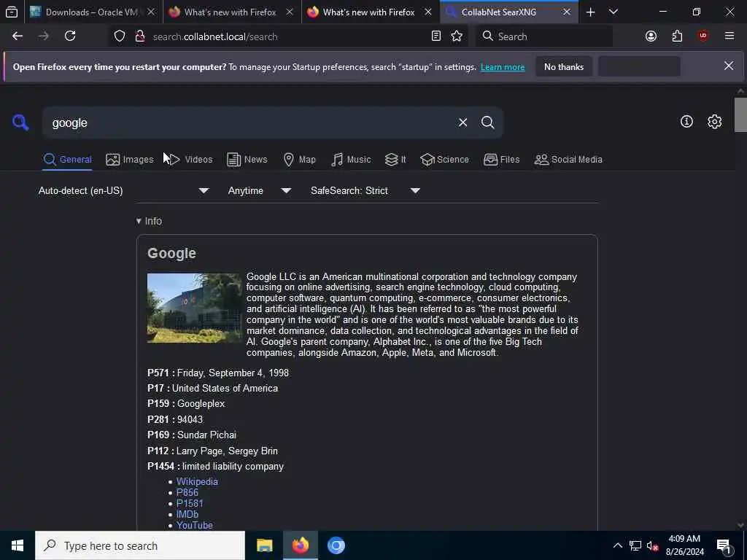Open site security lock information
The width and height of the screenshot is (747, 560).
point(140,36)
